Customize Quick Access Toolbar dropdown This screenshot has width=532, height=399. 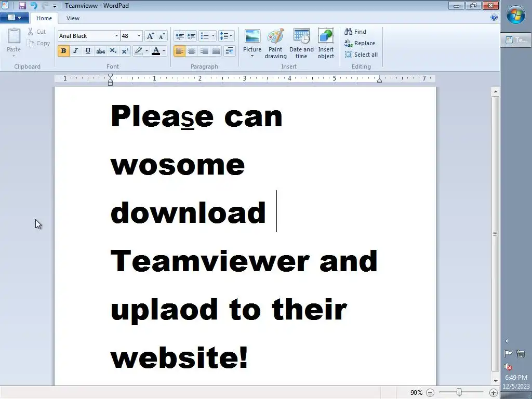(x=55, y=6)
